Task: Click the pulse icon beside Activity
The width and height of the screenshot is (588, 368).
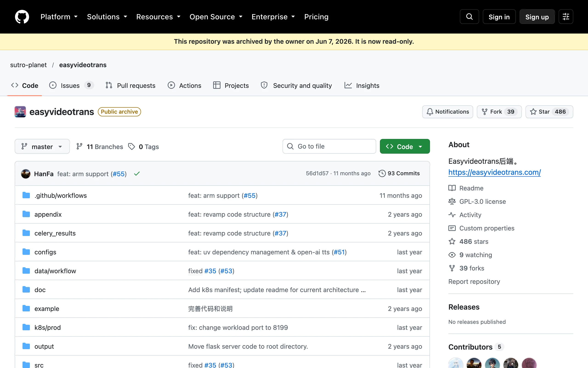Action: [x=452, y=215]
